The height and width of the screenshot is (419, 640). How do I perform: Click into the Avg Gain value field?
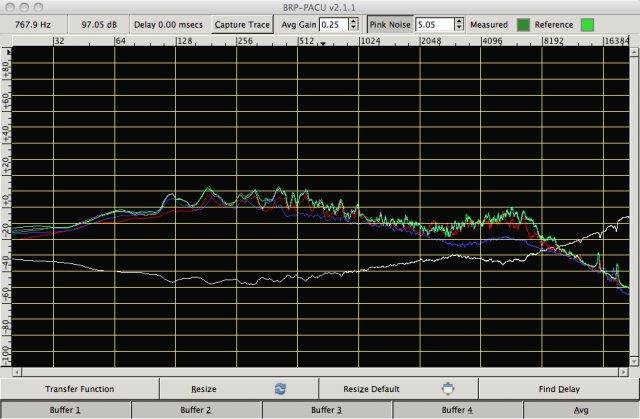pyautogui.click(x=332, y=23)
